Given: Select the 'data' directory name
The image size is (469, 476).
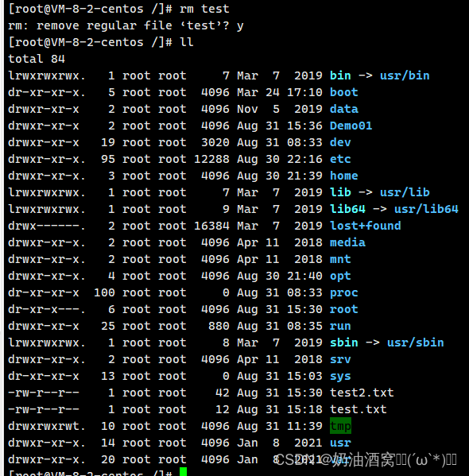Looking at the screenshot, I should tap(344, 109).
